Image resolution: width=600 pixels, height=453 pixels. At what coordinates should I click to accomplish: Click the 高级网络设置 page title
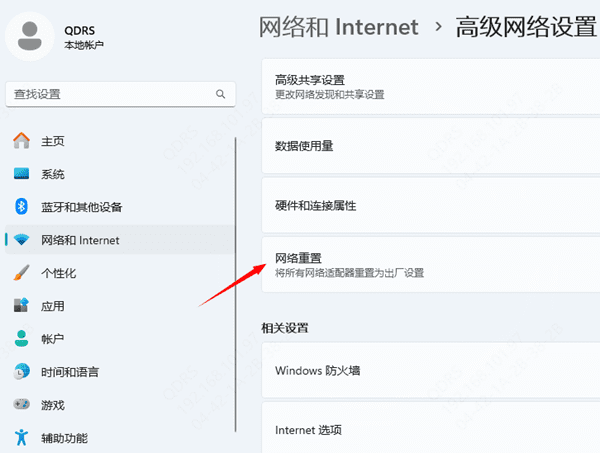(526, 27)
